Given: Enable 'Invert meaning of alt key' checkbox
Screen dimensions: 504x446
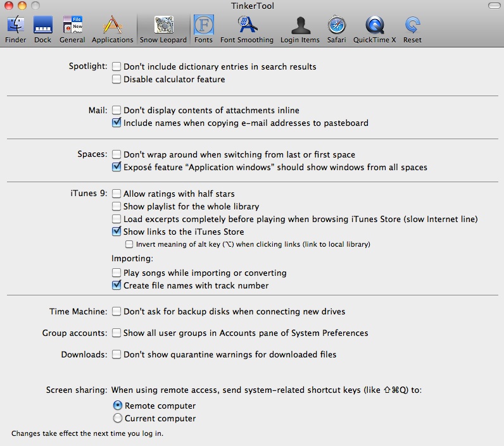Looking at the screenshot, I should point(129,244).
